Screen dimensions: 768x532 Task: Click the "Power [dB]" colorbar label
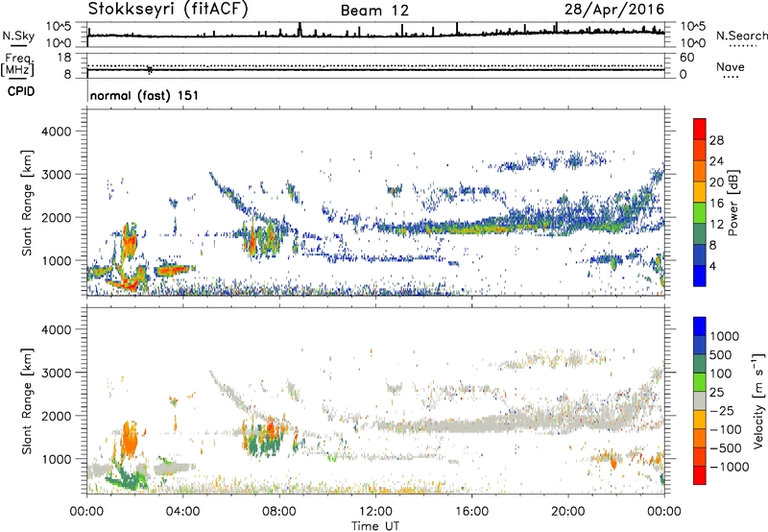pyautogui.click(x=732, y=203)
